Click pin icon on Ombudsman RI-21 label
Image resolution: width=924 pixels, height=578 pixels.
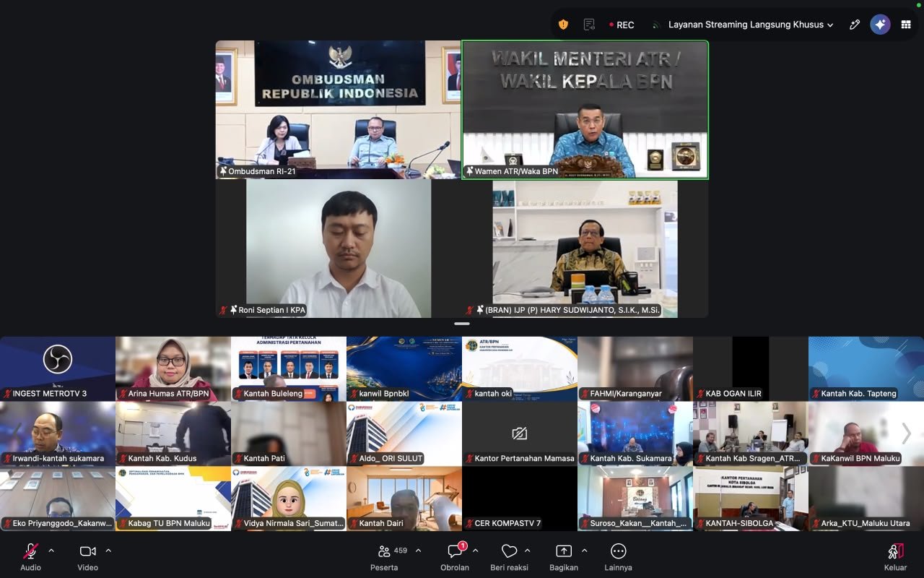(x=223, y=171)
